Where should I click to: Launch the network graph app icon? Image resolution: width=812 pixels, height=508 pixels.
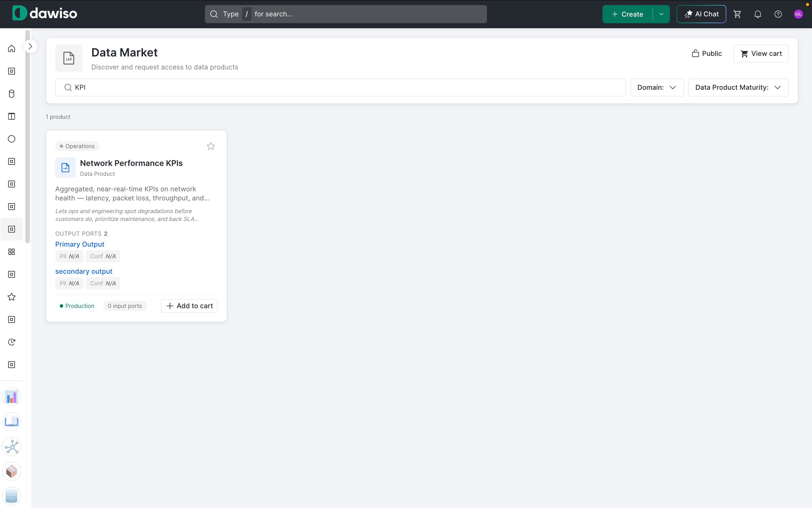pyautogui.click(x=11, y=446)
